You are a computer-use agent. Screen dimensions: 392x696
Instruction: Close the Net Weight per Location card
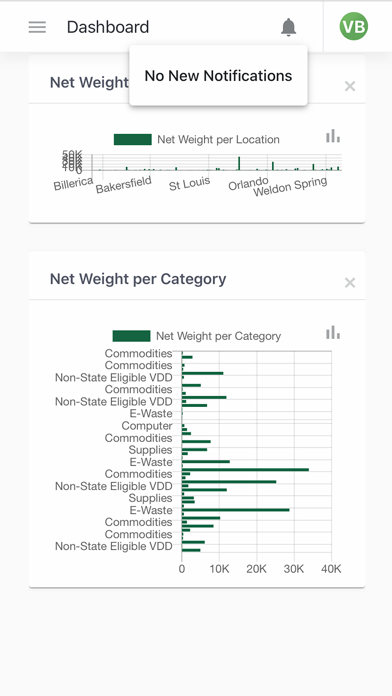(350, 86)
